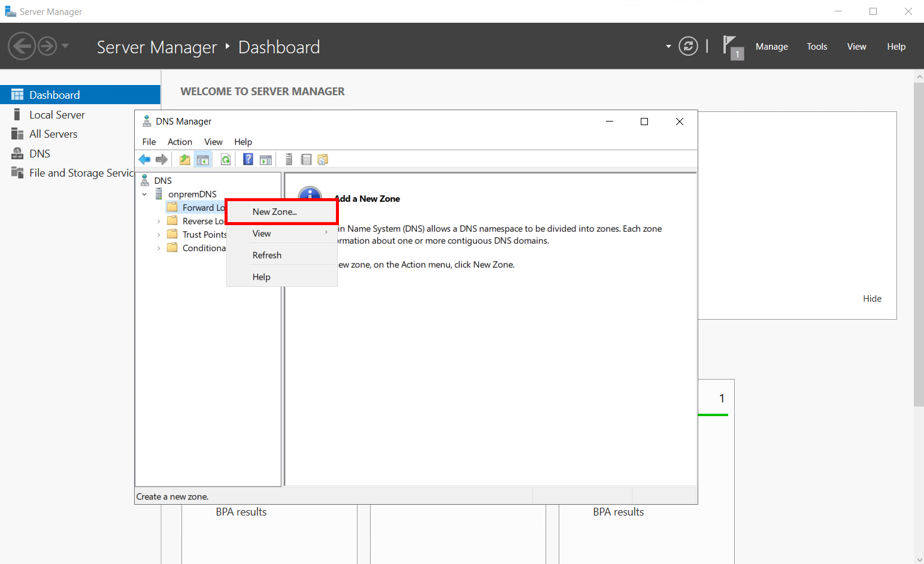
Task: Select Refresh in the context menu
Action: [x=281, y=255]
